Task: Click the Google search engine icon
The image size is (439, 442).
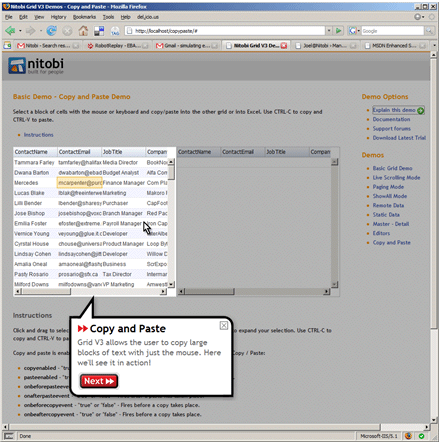Action: click(352, 31)
